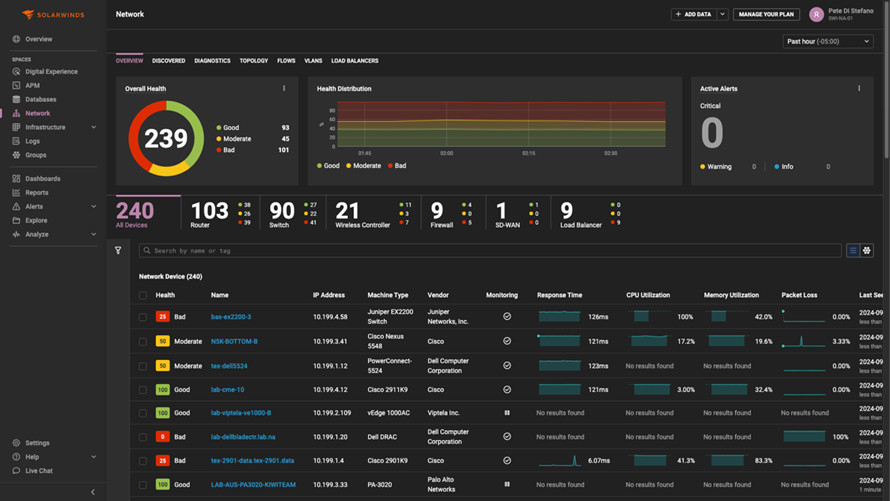The width and height of the screenshot is (890, 501).
Task: Open the Past hour time range dropdown
Action: [x=828, y=41]
